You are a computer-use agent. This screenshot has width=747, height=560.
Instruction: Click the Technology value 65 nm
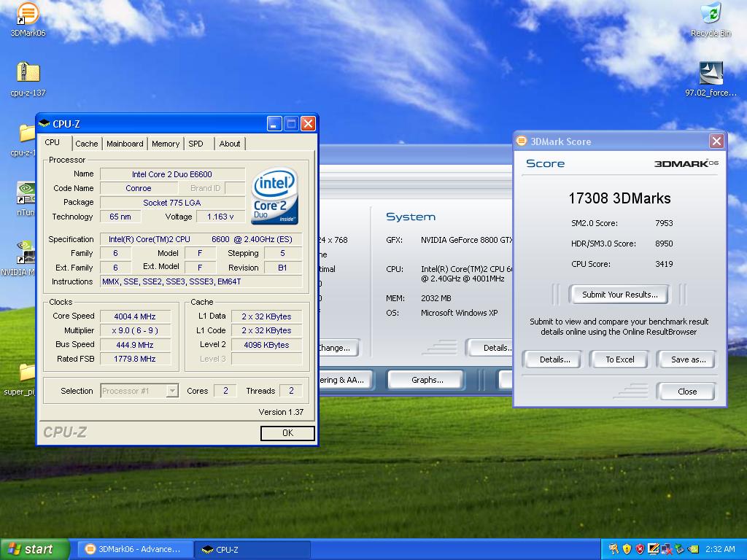pos(120,217)
